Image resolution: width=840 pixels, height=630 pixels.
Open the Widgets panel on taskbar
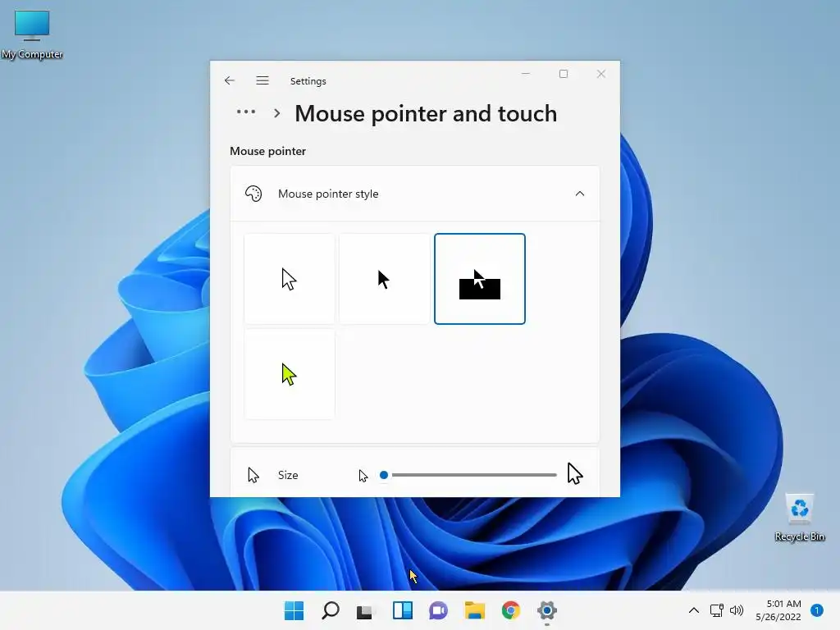point(402,610)
